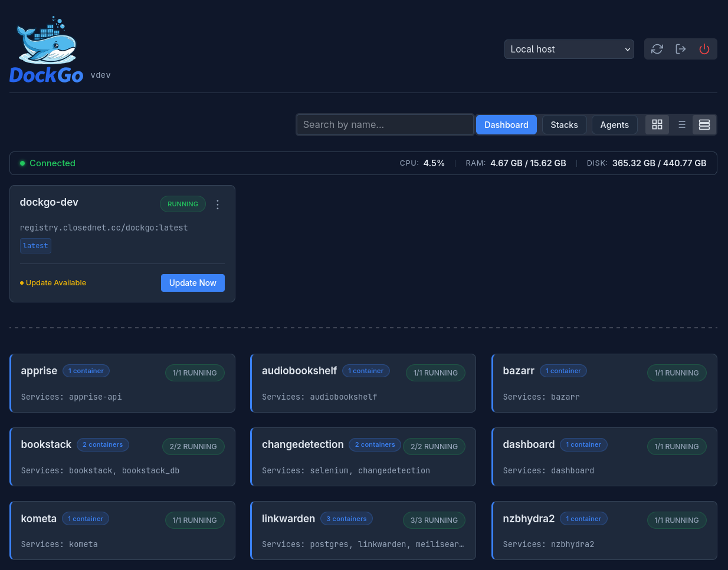The width and height of the screenshot is (728, 570).
Task: Open the bookstack stack card
Action: point(122,457)
